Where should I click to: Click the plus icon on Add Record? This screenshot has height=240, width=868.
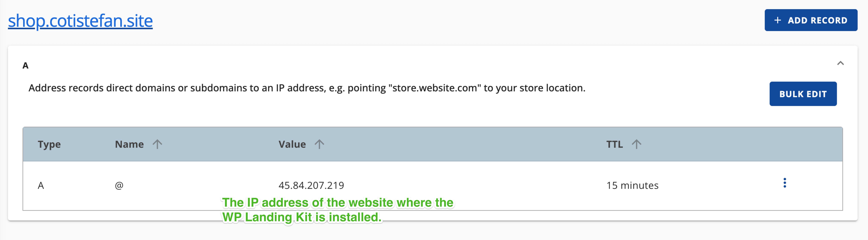click(777, 20)
